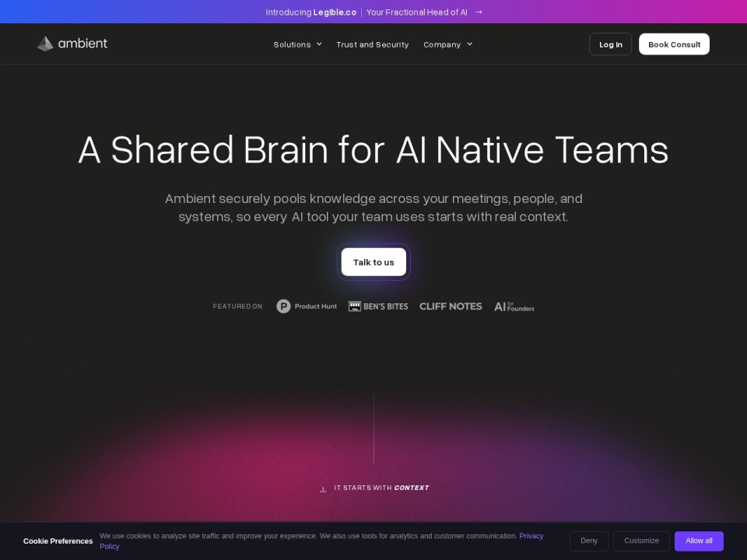Click the Cookie Preferences heading

pyautogui.click(x=58, y=541)
